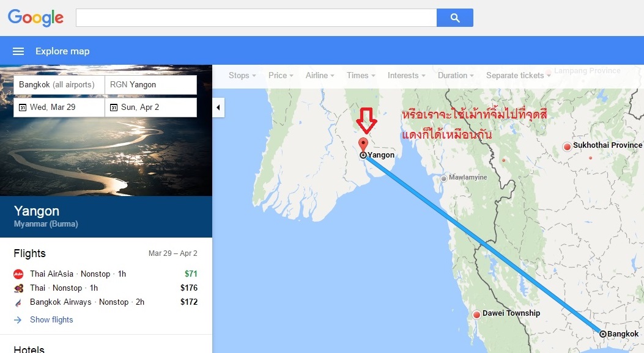Click the Yangon destination title
The image size is (644, 353).
point(37,211)
